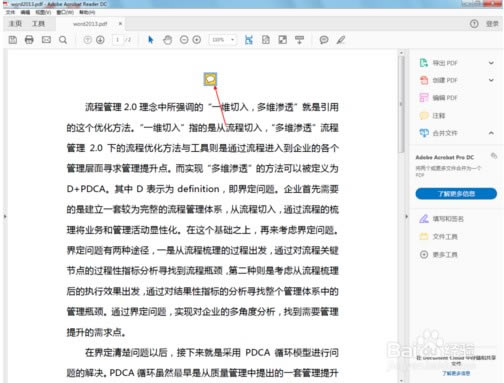Click the current page number field
The image size is (504, 383).
pos(117,40)
